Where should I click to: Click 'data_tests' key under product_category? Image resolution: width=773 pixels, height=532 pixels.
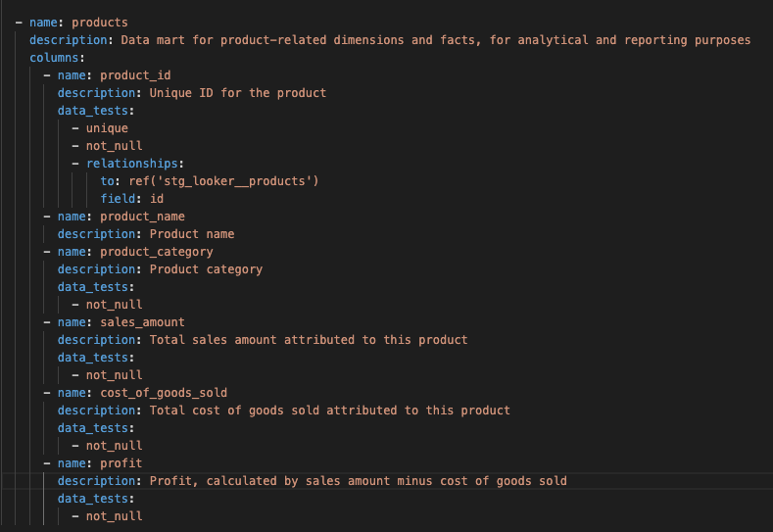[x=93, y=287]
